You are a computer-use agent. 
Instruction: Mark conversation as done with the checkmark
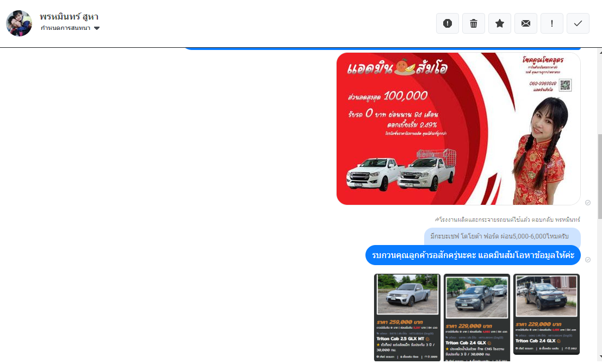578,23
